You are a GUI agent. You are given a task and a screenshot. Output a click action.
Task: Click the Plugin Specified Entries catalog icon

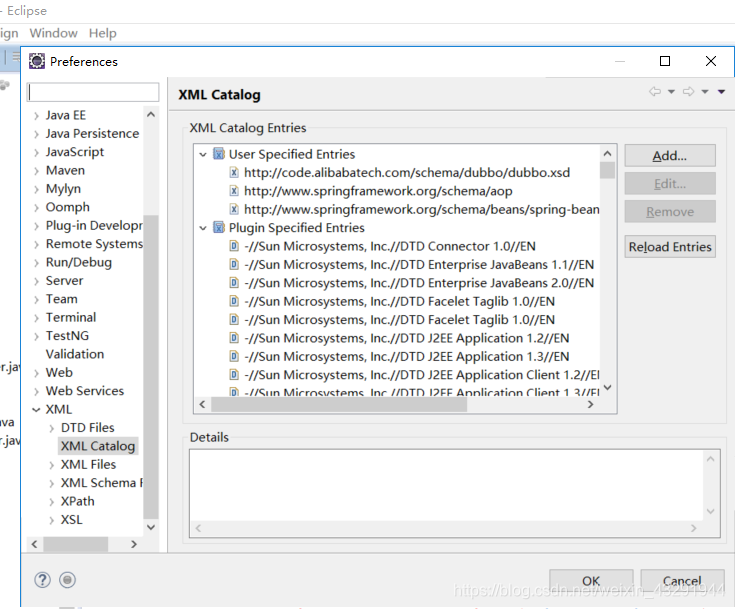pos(219,227)
